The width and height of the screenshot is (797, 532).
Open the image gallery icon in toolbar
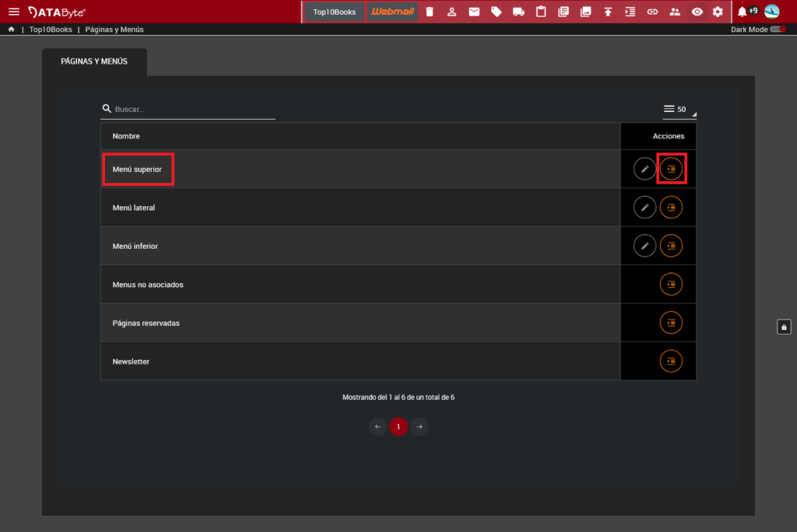585,12
